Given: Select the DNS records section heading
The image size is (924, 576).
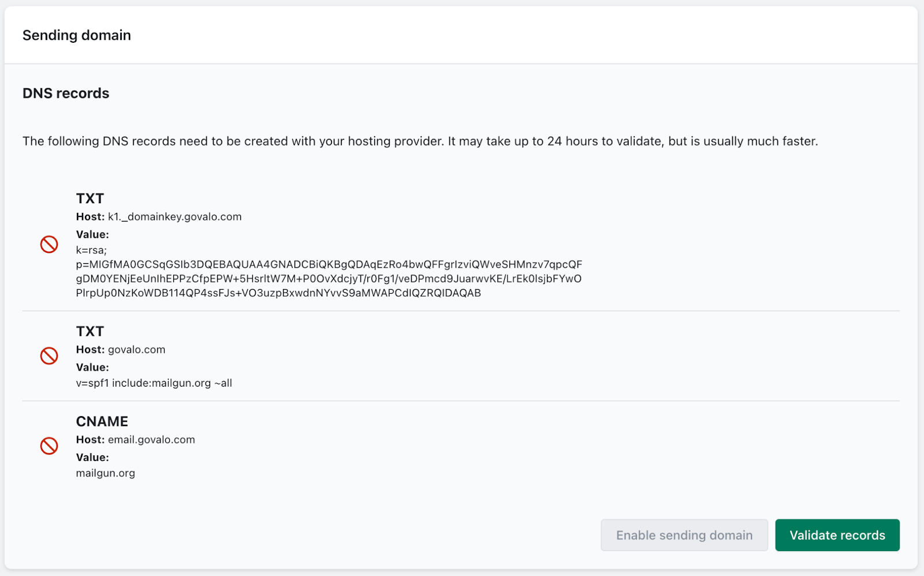Looking at the screenshot, I should click(x=66, y=93).
